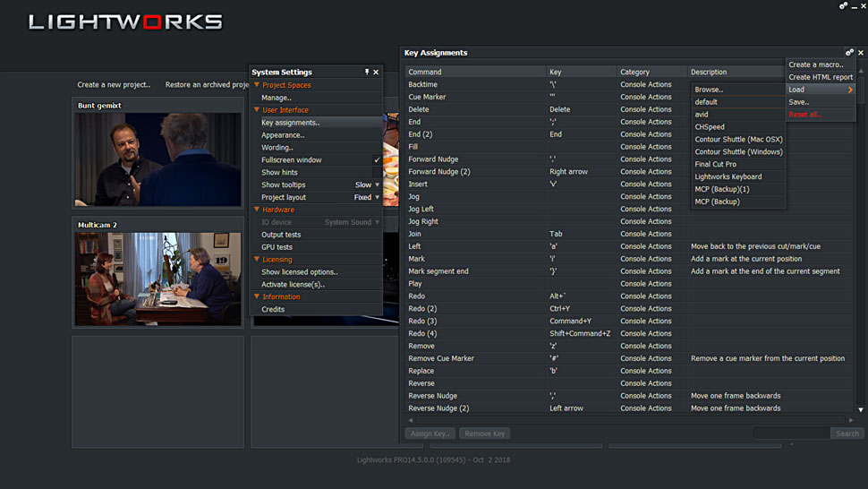Focus the key assignments search field
Screen dimensions: 868x489
point(792,433)
